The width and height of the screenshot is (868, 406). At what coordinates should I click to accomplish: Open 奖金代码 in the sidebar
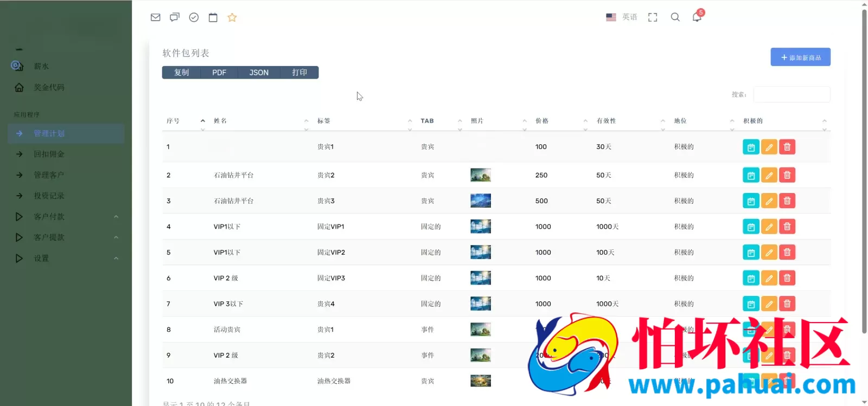[x=49, y=87]
